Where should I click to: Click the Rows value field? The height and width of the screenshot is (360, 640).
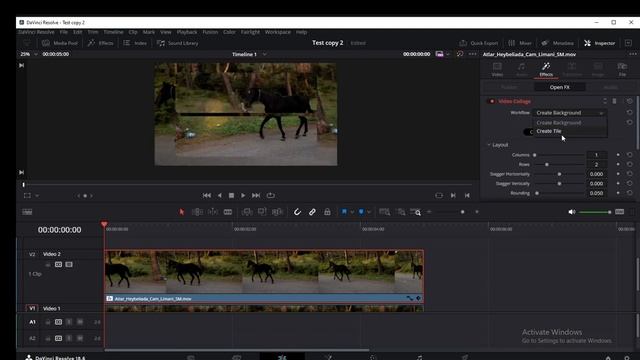[x=596, y=164]
